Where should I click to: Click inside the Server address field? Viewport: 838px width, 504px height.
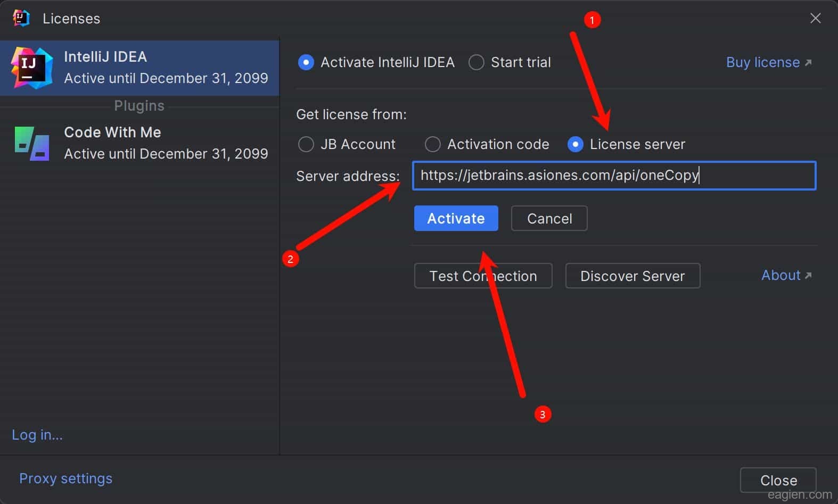[x=613, y=176]
